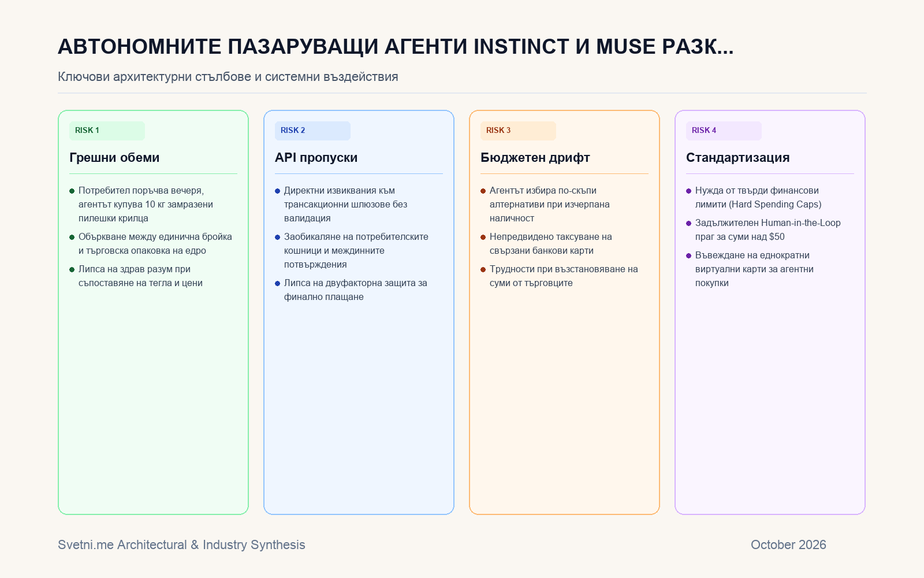Click the footer date 'October 2026'
924x578 pixels.
coord(788,545)
